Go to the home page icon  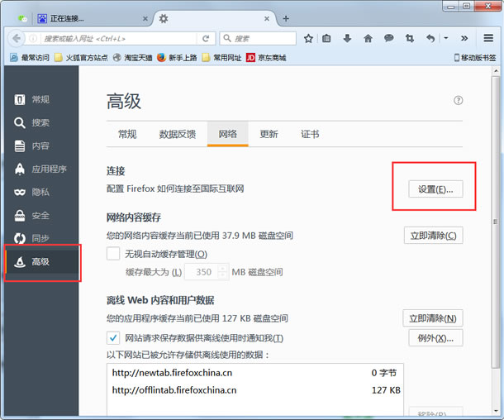coord(368,38)
